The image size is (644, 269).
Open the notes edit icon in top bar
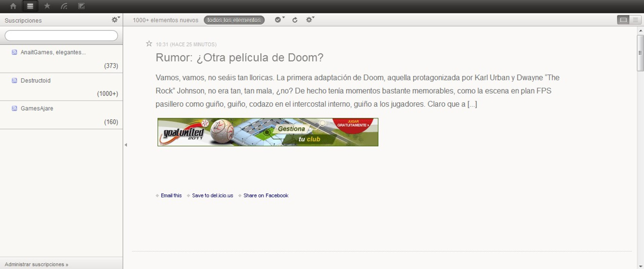coord(81,6)
